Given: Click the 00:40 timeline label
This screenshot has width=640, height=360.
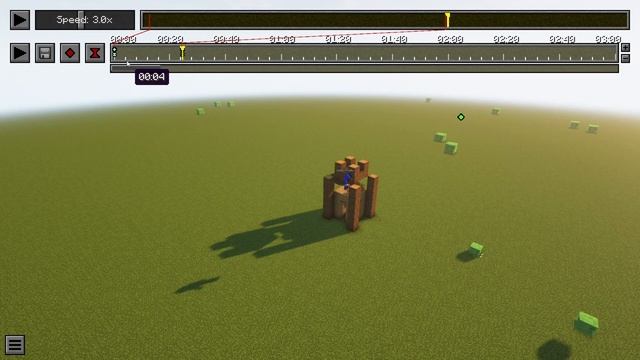Looking at the screenshot, I should [226, 39].
